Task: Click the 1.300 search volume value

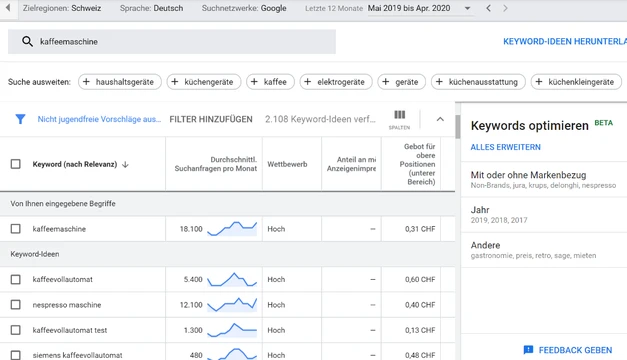Action: (x=193, y=330)
